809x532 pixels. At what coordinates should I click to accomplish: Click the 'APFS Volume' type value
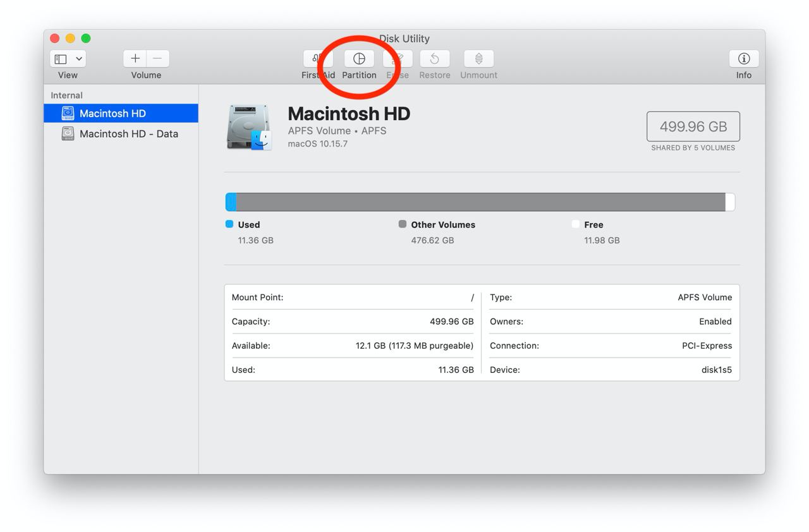coord(705,297)
